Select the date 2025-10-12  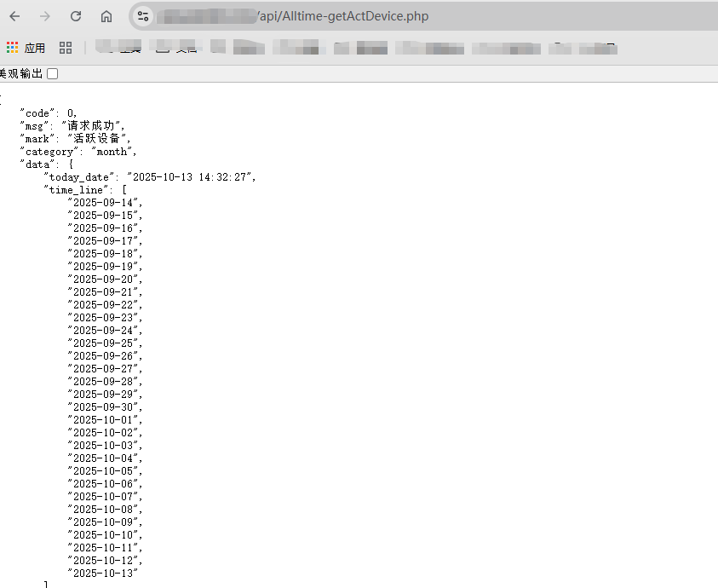click(102, 561)
